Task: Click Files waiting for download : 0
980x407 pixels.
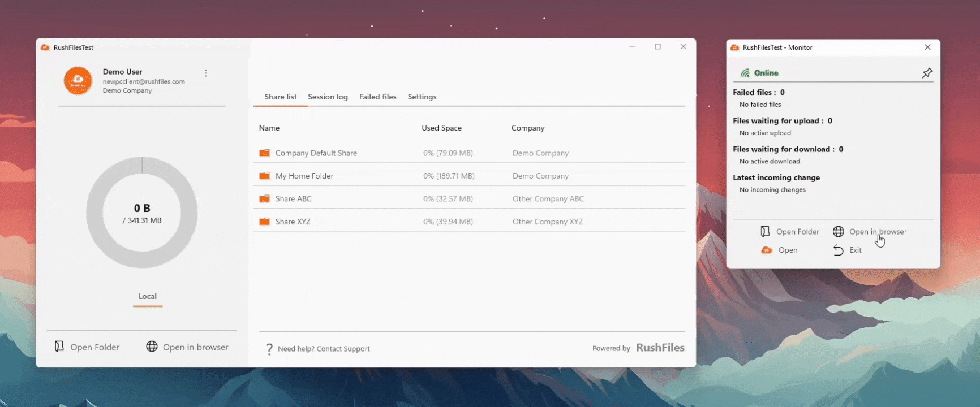Action: [788, 149]
